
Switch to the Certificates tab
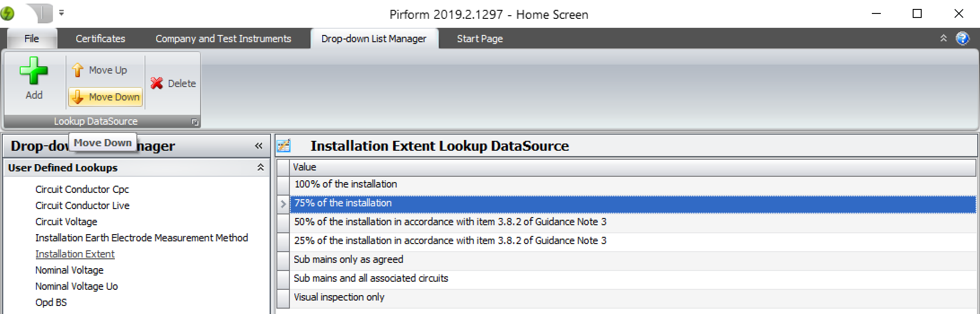(x=101, y=39)
